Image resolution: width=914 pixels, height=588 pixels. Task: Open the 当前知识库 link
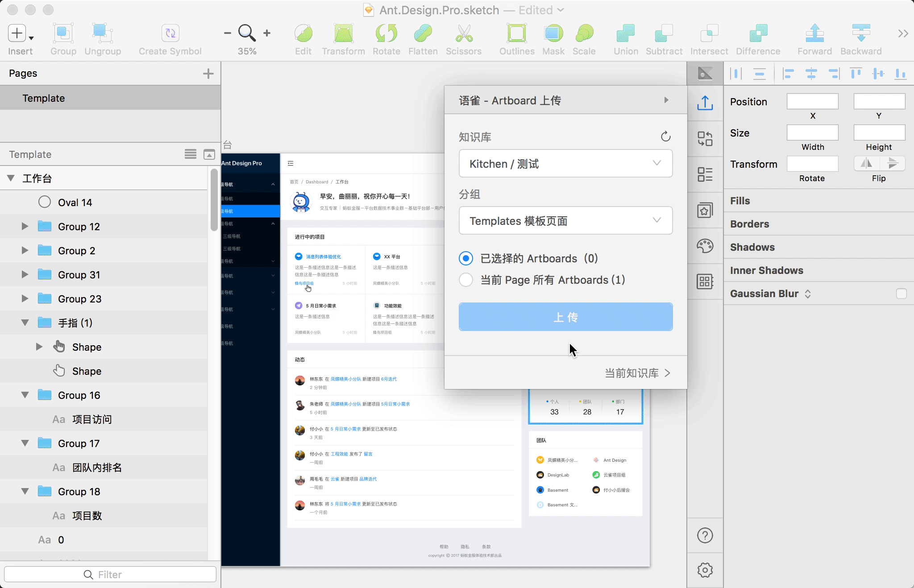pyautogui.click(x=637, y=373)
